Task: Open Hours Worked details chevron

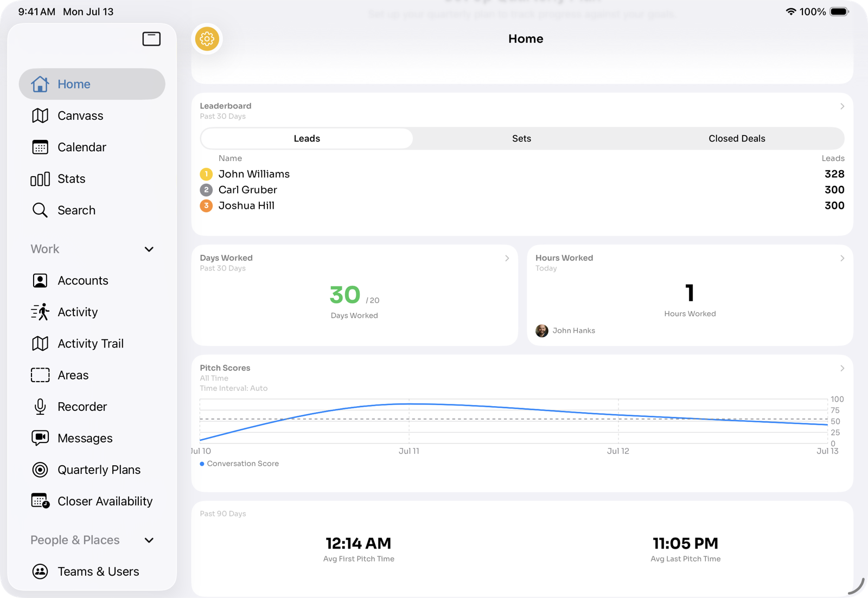Action: click(842, 258)
